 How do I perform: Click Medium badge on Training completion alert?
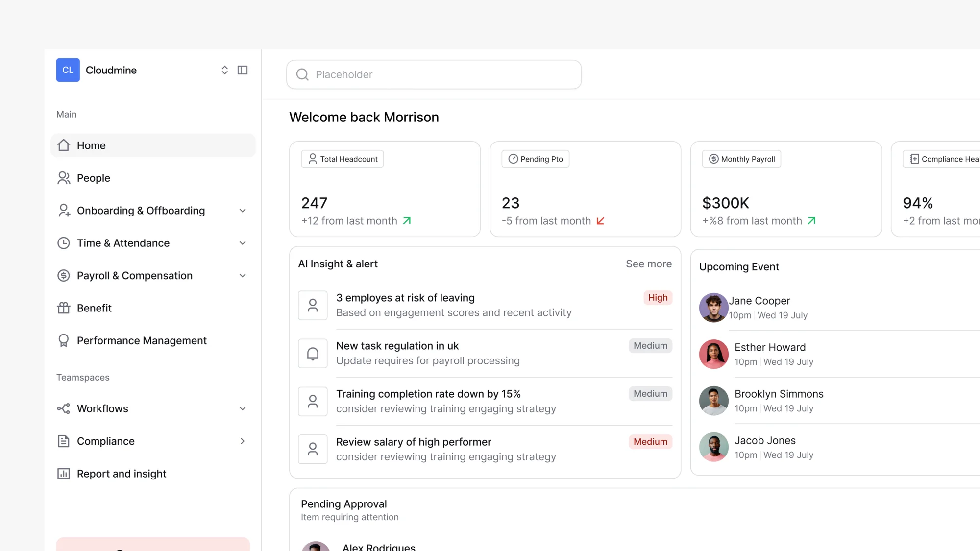pos(651,394)
